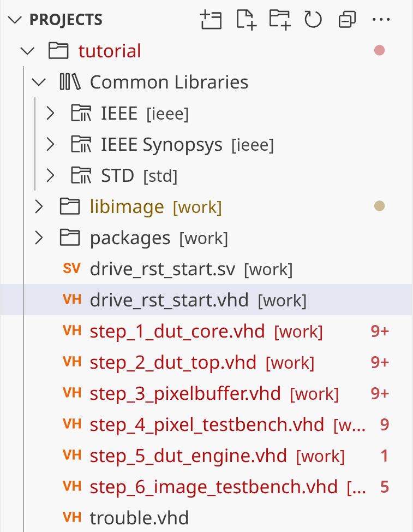
Task: Refresh the Projects view
Action: tap(313, 20)
